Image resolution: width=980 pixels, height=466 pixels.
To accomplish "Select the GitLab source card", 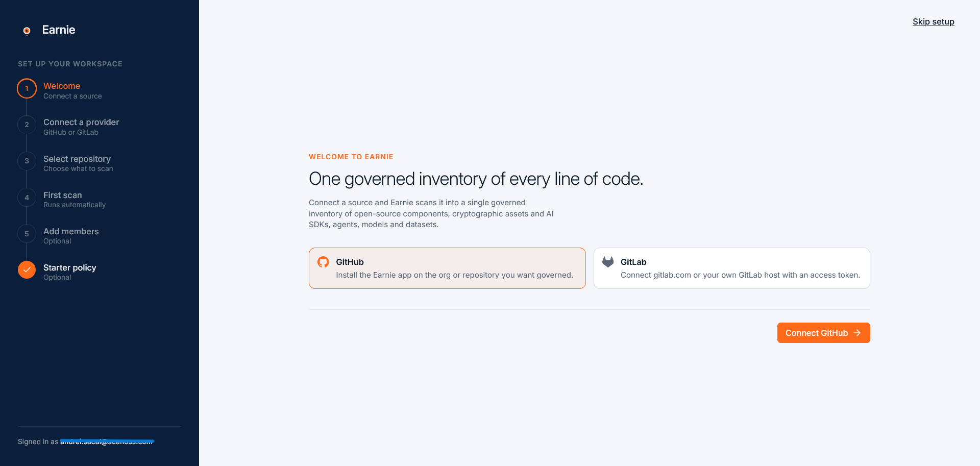I will (x=732, y=268).
